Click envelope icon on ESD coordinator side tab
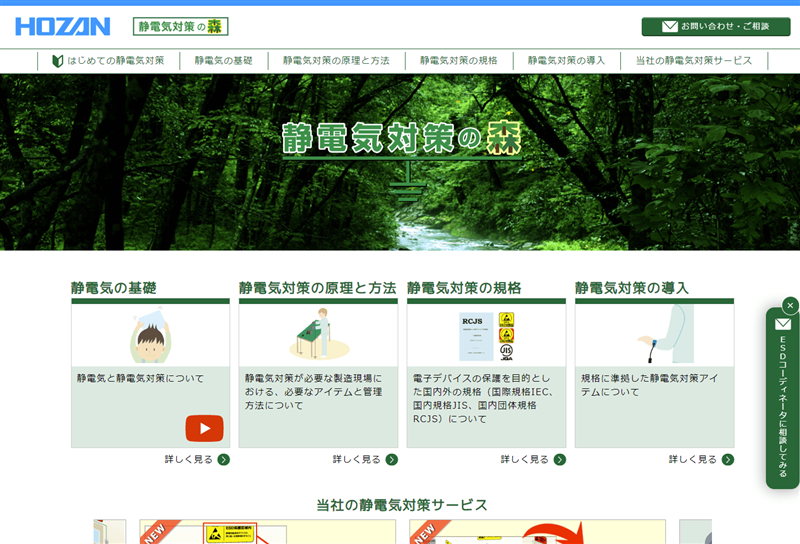This screenshot has height=544, width=800. pos(783,324)
